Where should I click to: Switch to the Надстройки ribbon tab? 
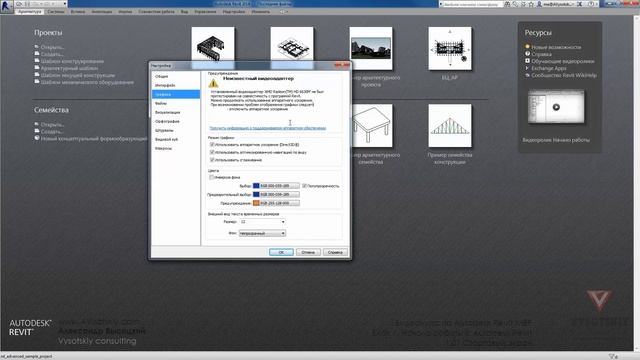click(234, 12)
